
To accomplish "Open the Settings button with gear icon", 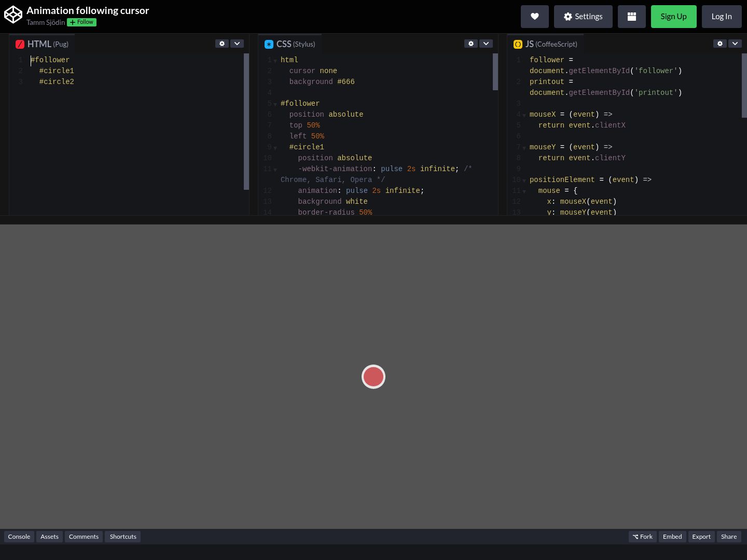I will coord(583,17).
